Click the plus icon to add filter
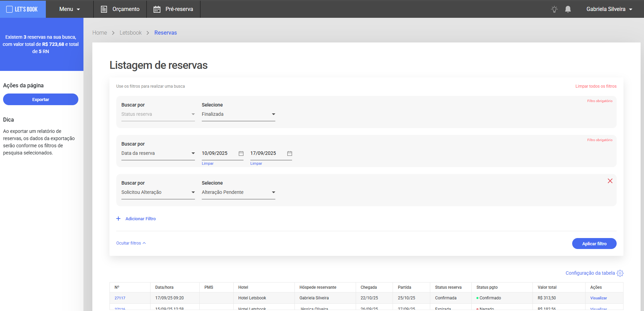This screenshot has width=644, height=311. coord(118,219)
